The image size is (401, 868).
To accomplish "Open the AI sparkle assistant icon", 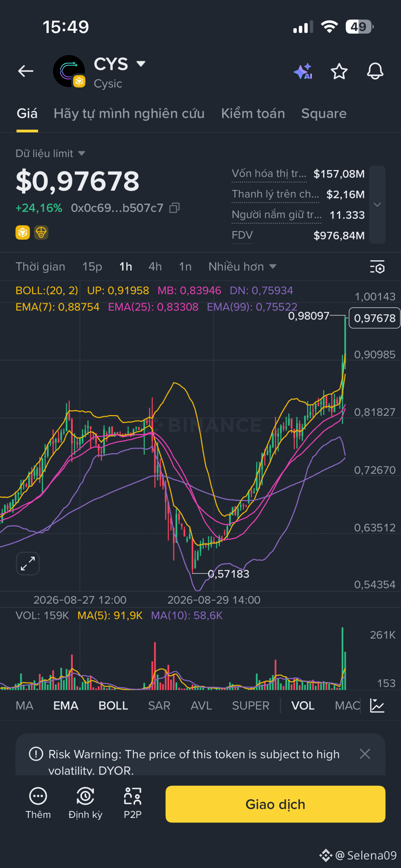I will pos(303,71).
